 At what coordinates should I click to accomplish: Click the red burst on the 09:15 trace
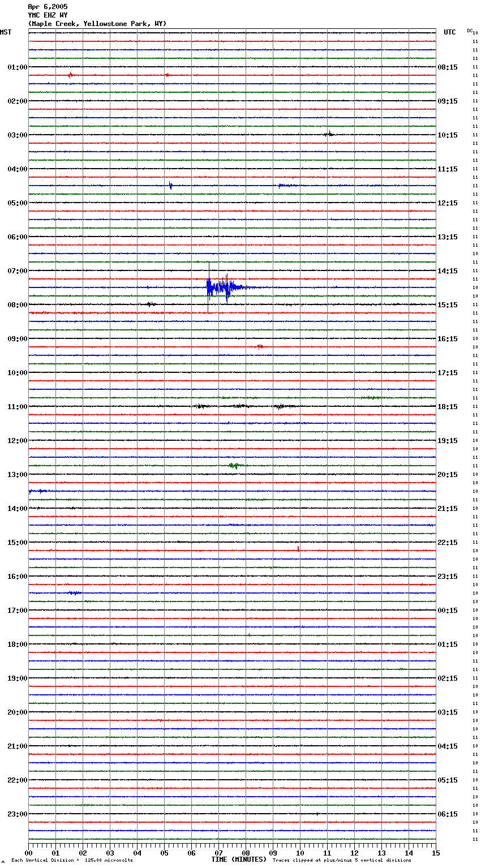click(260, 346)
